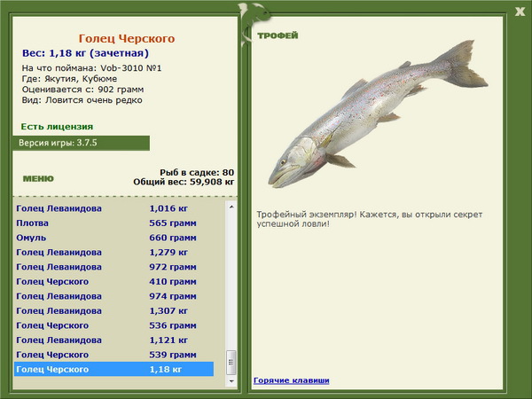532x399 pixels.
Task: Select Голец Черского 536 грамм row
Action: point(113,325)
